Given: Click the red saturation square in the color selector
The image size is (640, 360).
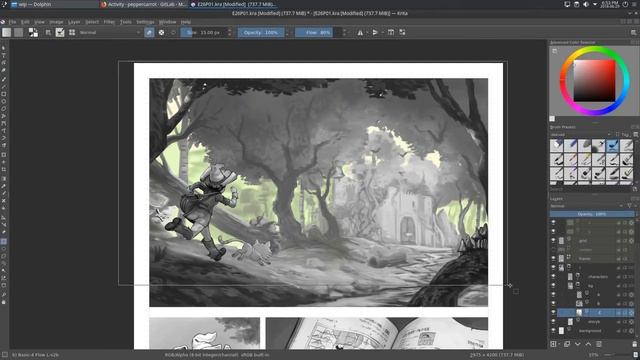Looking at the screenshot, I should pyautogui.click(x=594, y=81).
